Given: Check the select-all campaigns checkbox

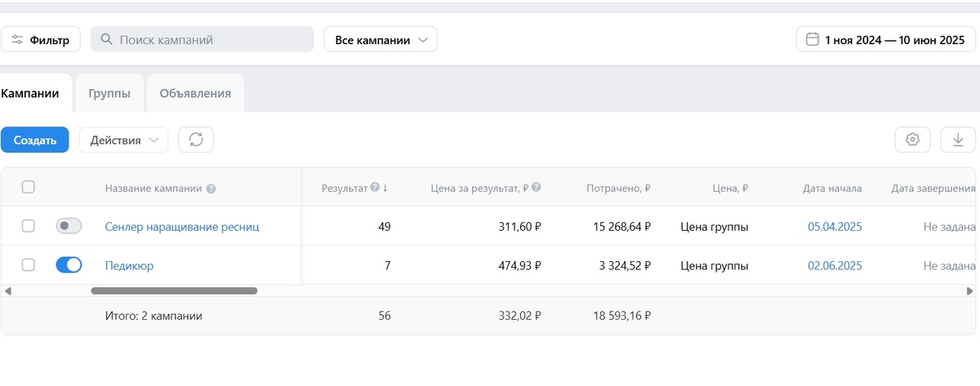Looking at the screenshot, I should click(29, 188).
